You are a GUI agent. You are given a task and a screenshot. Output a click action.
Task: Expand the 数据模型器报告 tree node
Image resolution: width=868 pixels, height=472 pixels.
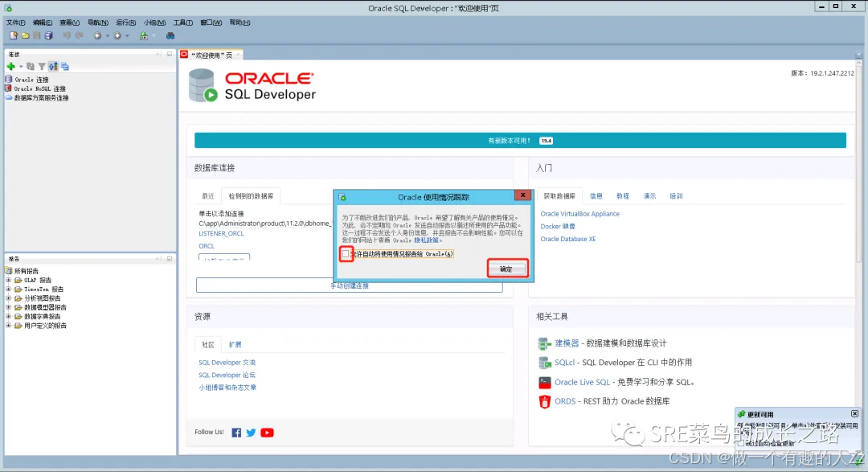coord(8,307)
